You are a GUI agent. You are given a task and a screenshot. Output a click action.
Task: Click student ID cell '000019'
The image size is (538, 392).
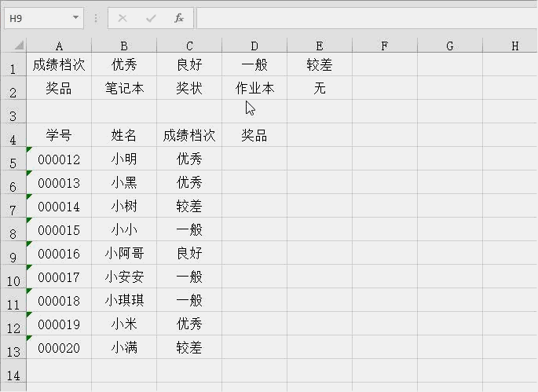pyautogui.click(x=59, y=324)
